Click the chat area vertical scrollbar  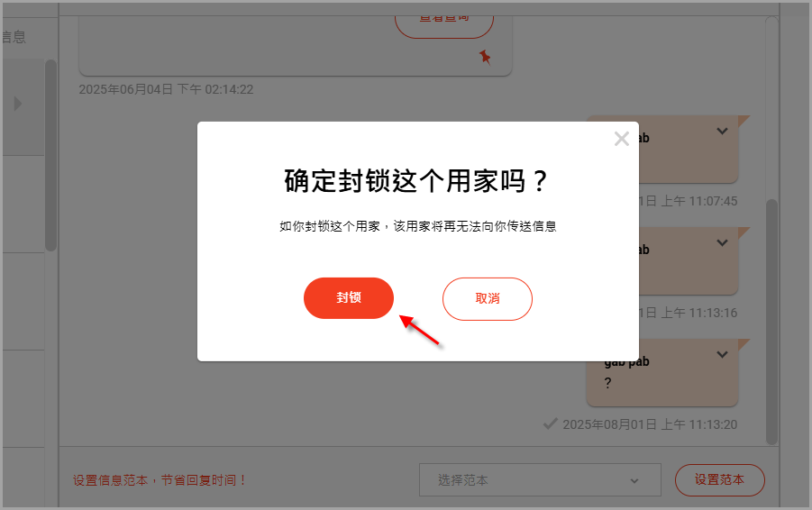pyautogui.click(x=771, y=322)
